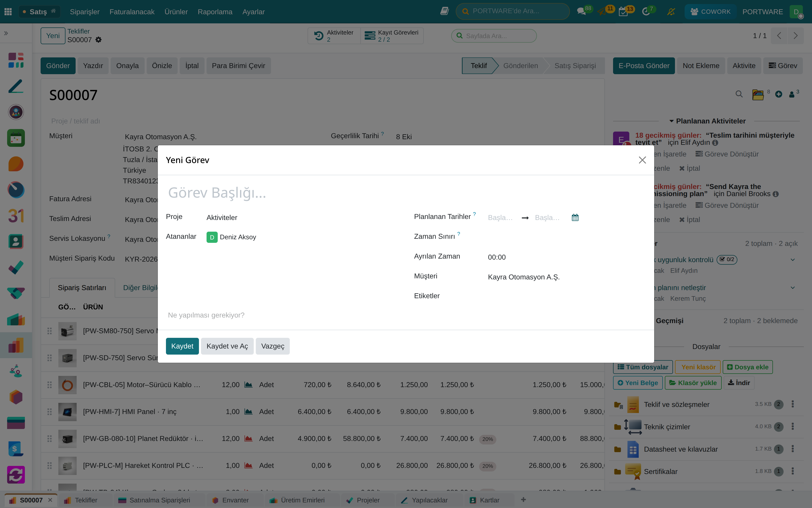Open Kayıt Görevleri 2/2 stat button
Viewport: 812px width, 508px height.
tap(392, 36)
